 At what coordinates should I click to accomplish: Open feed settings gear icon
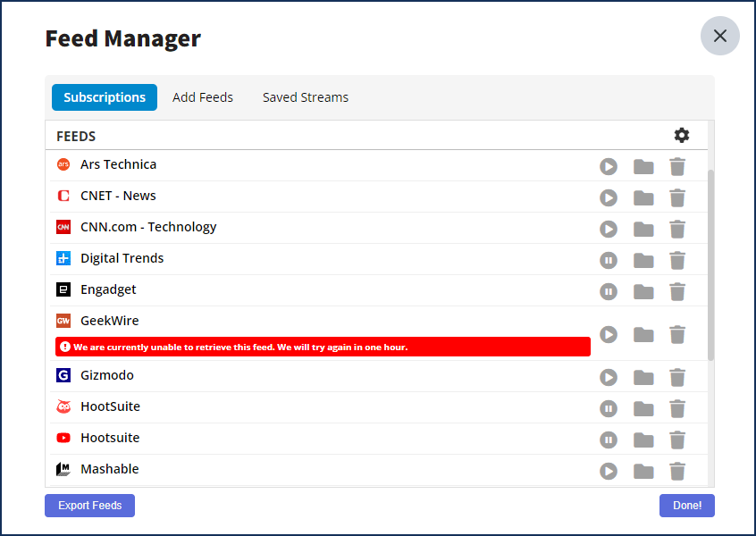pos(682,136)
